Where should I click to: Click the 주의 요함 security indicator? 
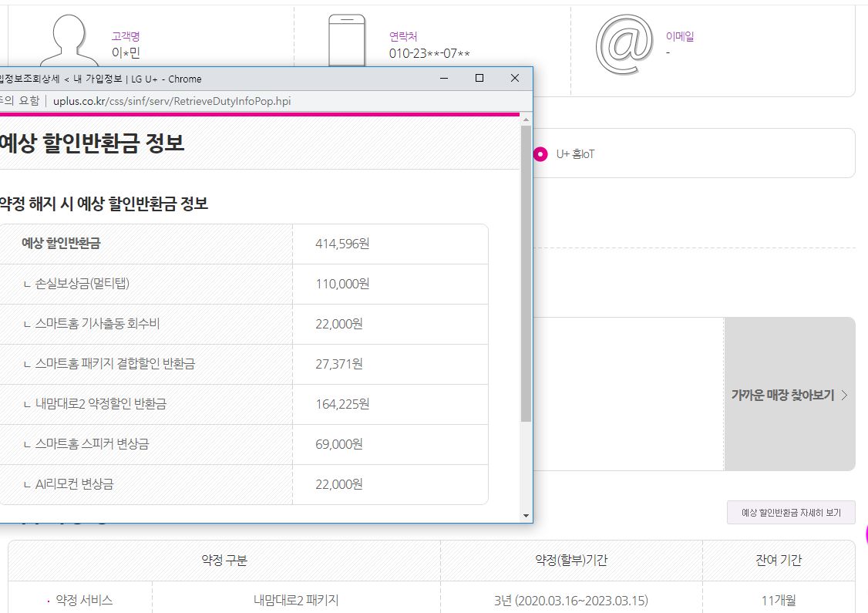(x=19, y=101)
